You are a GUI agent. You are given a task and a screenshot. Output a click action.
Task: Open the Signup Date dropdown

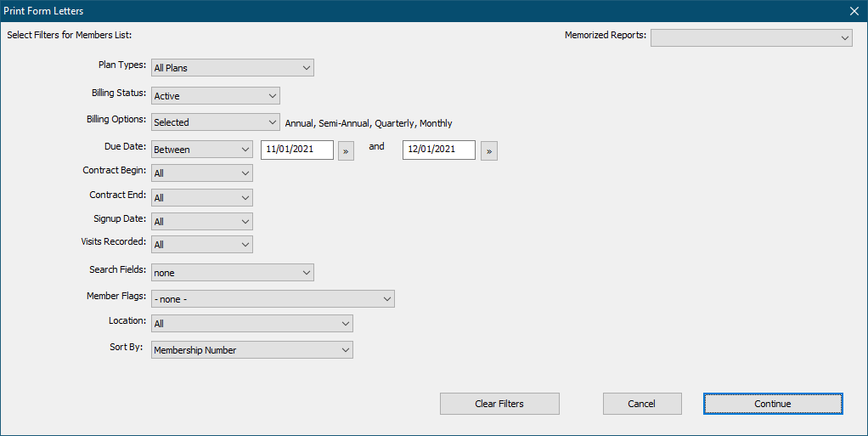coord(201,221)
